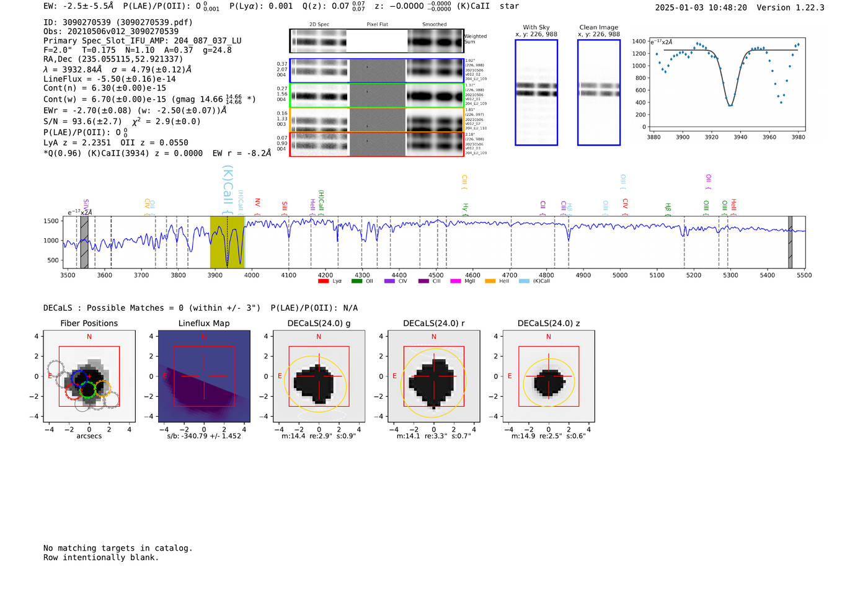This screenshot has width=868, height=591.
Task: Click the Weighted Sum 2D spectrum row
Action: point(376,41)
